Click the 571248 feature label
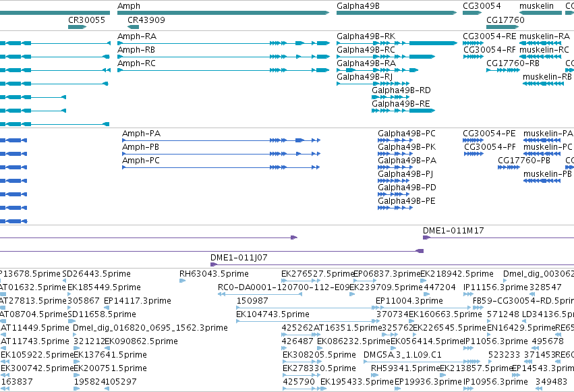Image resolution: width=574 pixels, height=392 pixels. point(503,314)
